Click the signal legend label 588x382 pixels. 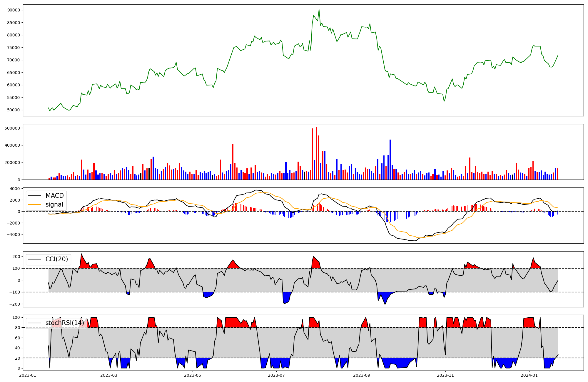pyautogui.click(x=54, y=205)
